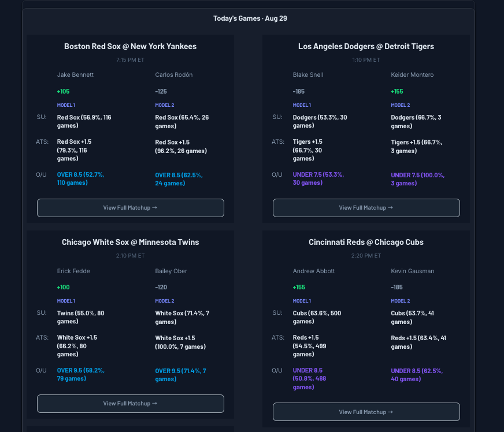Click White Sox (71.4%, 7 games) SU pick

[182, 317]
